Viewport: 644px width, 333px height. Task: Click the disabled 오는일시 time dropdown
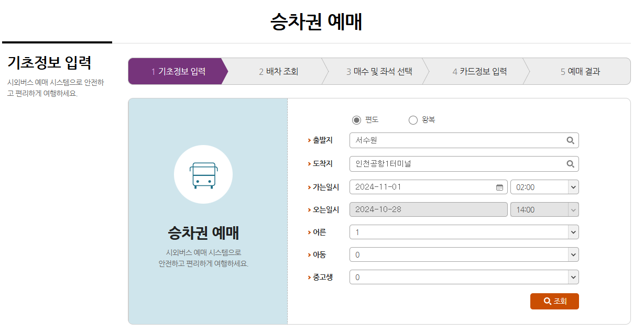pyautogui.click(x=544, y=209)
